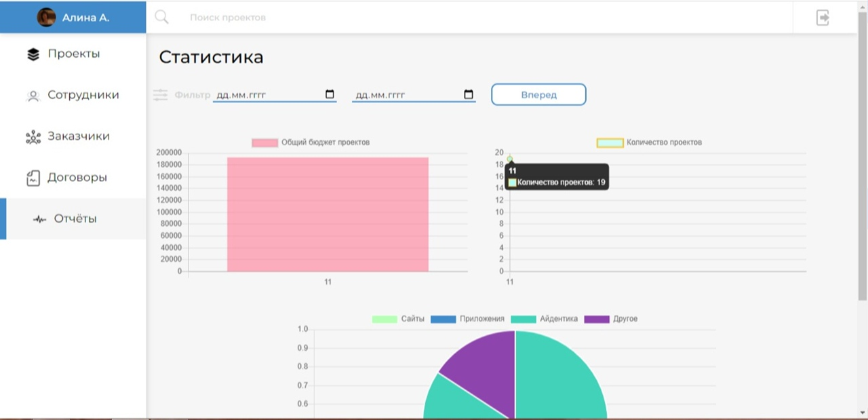Image resolution: width=868 pixels, height=420 pixels.
Task: Click the Вперед button
Action: click(538, 94)
